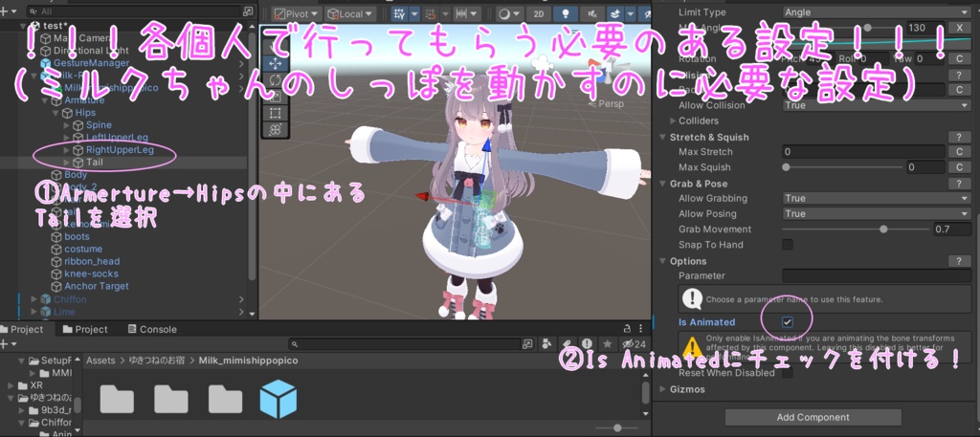Select the blue prefab asset thumbnail
The width and height of the screenshot is (980, 437).
(278, 399)
